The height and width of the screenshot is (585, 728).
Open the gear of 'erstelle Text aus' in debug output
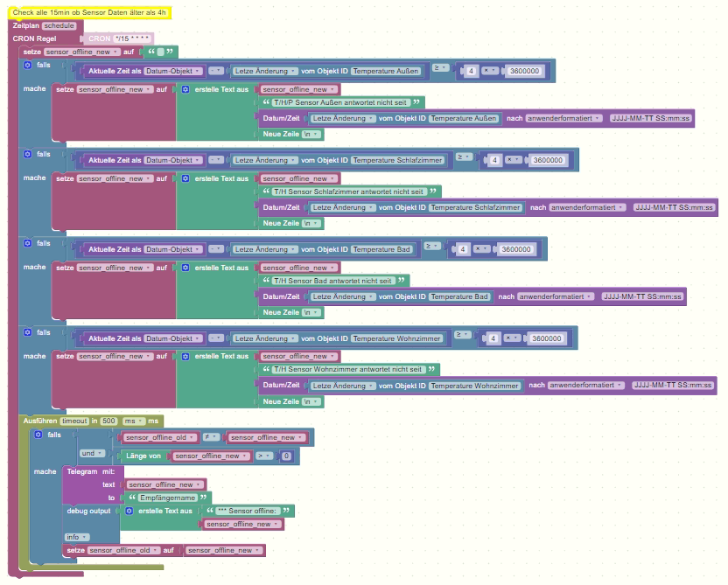click(x=129, y=511)
